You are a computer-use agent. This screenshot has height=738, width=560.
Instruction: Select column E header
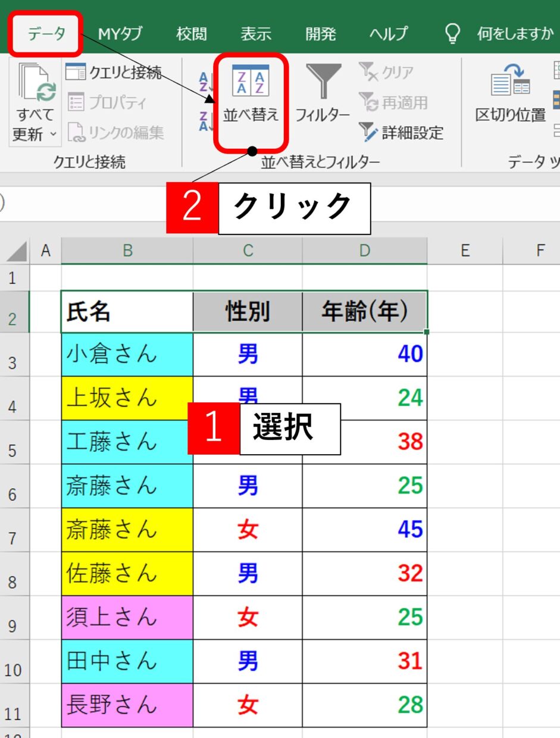point(465,251)
